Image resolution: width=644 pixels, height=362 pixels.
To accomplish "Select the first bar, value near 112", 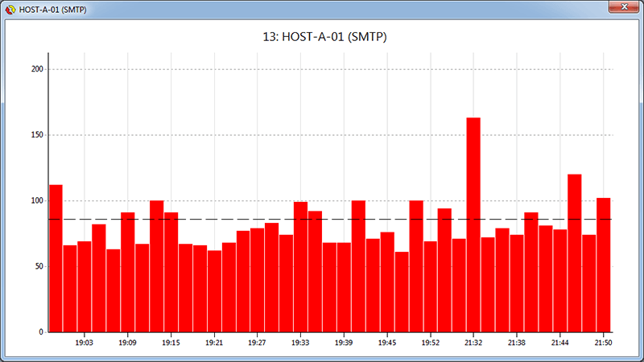I will tap(56, 258).
